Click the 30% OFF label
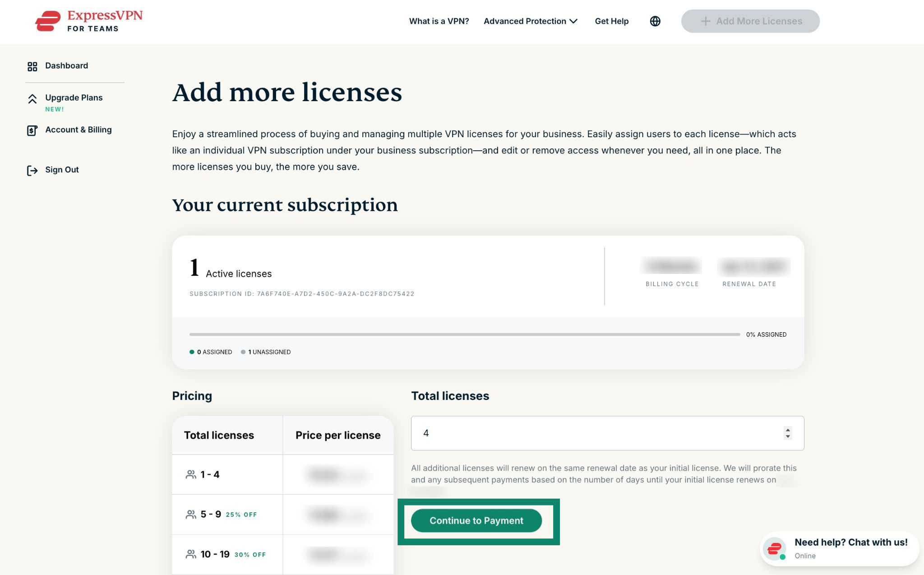This screenshot has width=924, height=575. pos(250,555)
